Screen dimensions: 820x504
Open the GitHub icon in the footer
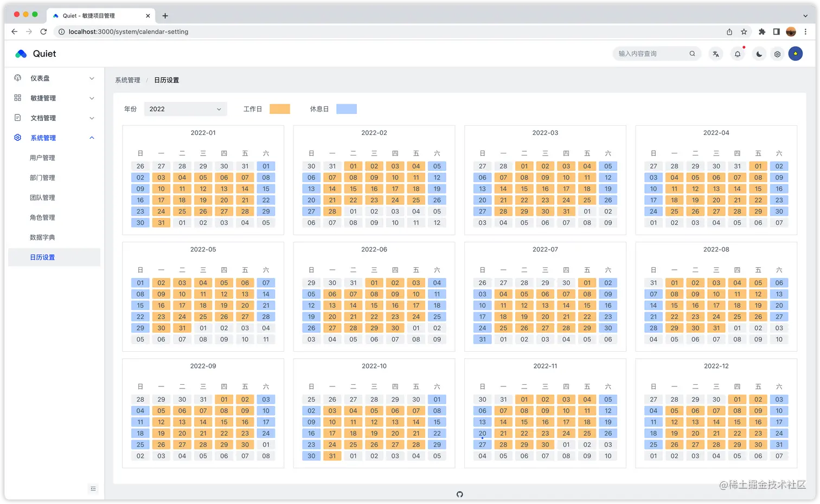[460, 494]
